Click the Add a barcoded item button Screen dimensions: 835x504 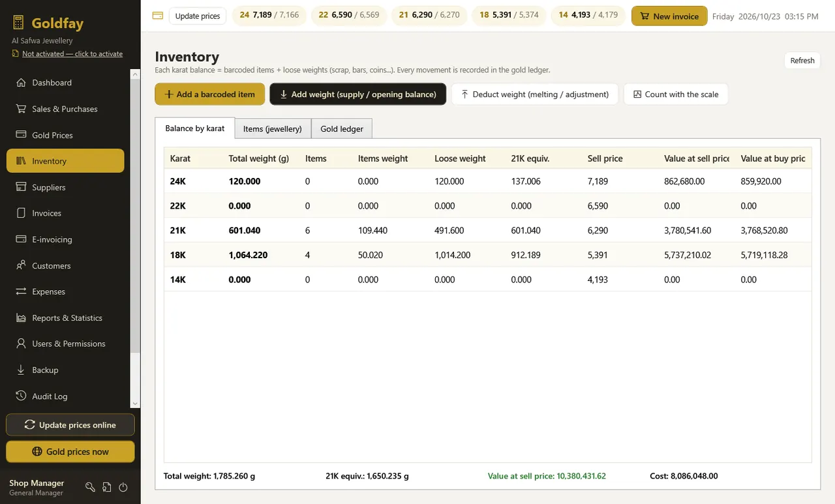click(210, 95)
